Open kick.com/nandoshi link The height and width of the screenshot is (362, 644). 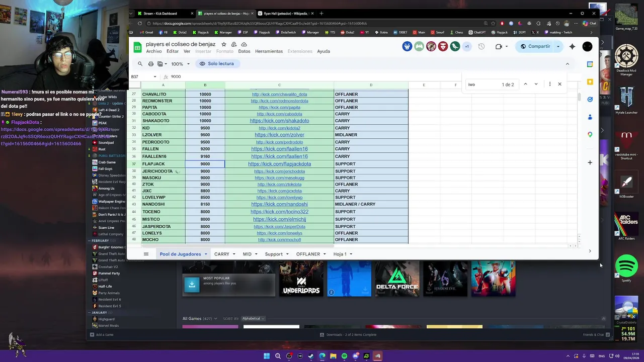279,204
